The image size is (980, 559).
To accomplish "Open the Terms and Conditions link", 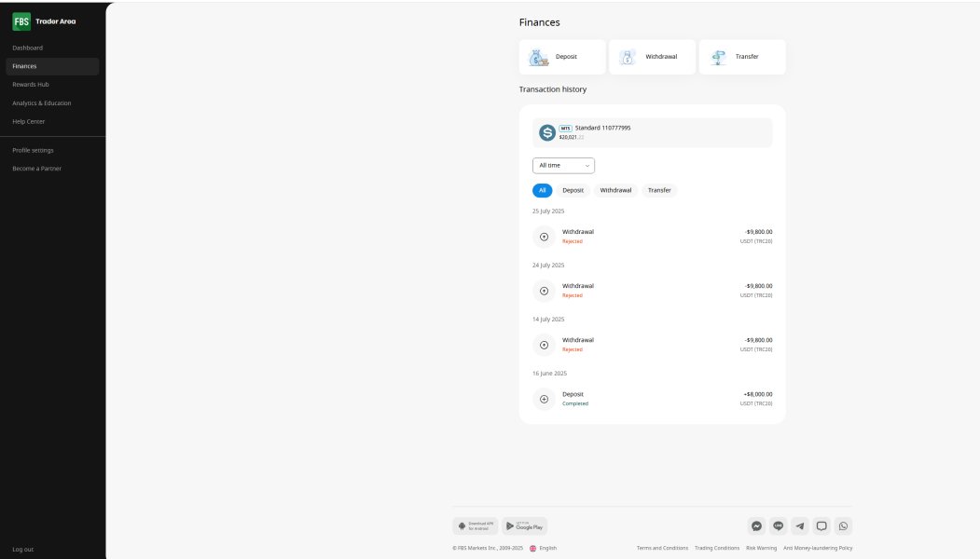I will pos(662,548).
